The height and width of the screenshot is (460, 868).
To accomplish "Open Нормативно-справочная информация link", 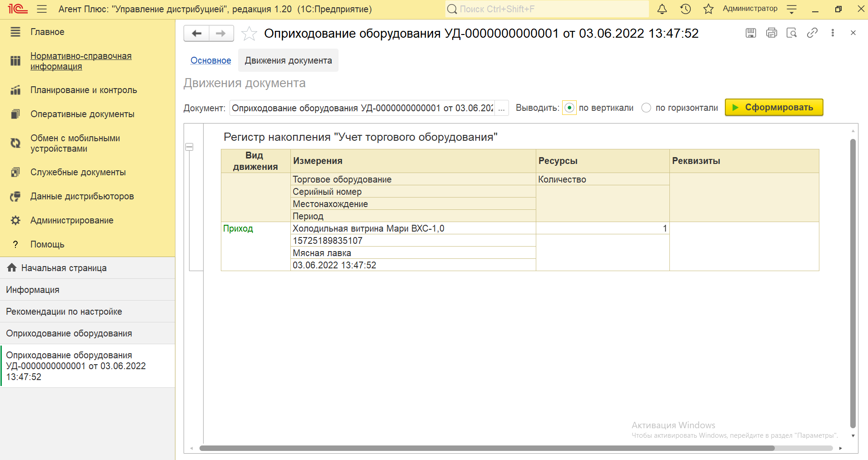I will 81,61.
